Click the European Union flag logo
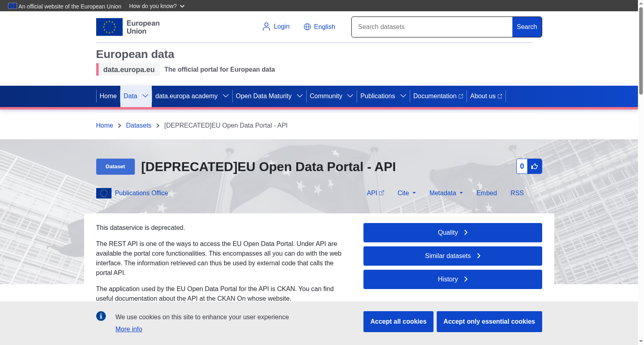The height and width of the screenshot is (345, 644). 109,27
